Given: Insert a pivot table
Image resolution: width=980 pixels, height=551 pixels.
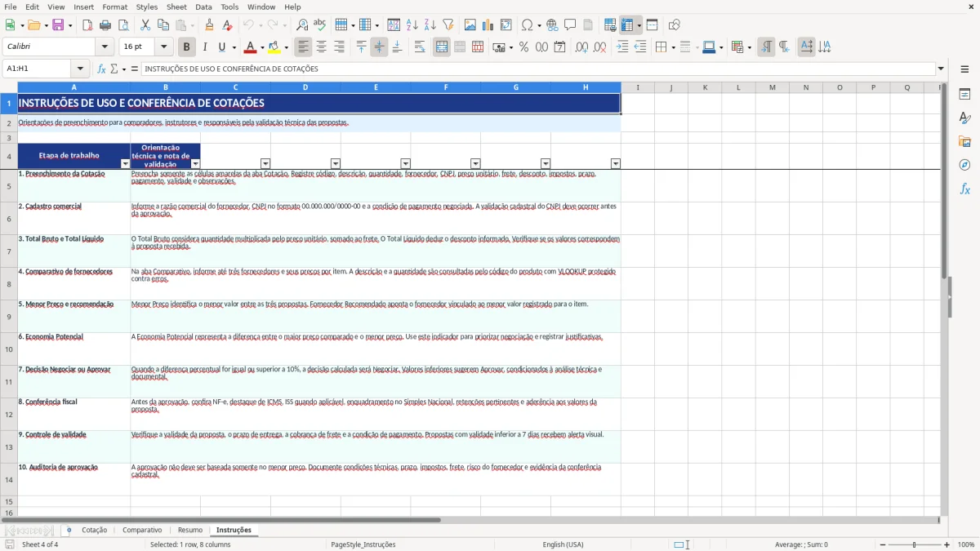Looking at the screenshot, I should click(x=506, y=25).
